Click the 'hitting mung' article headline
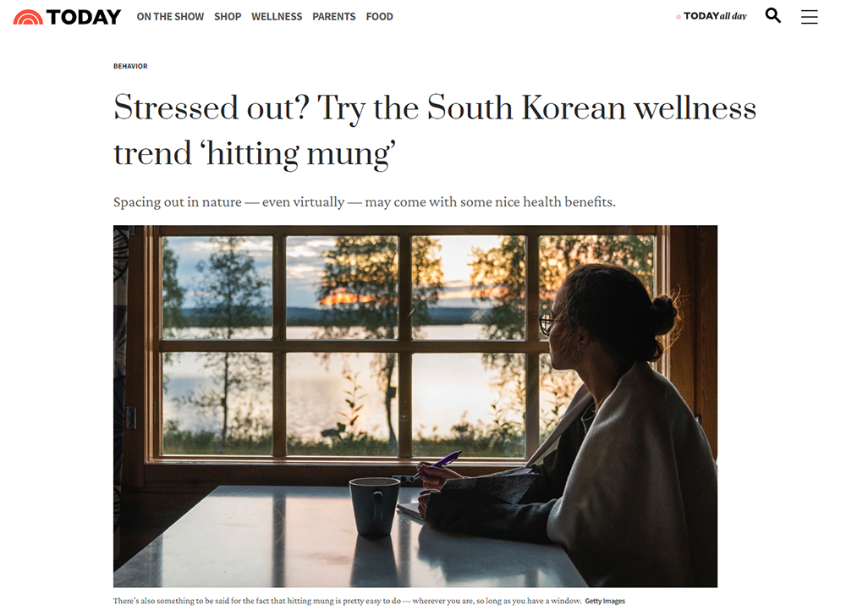The image size is (846, 616). (434, 130)
